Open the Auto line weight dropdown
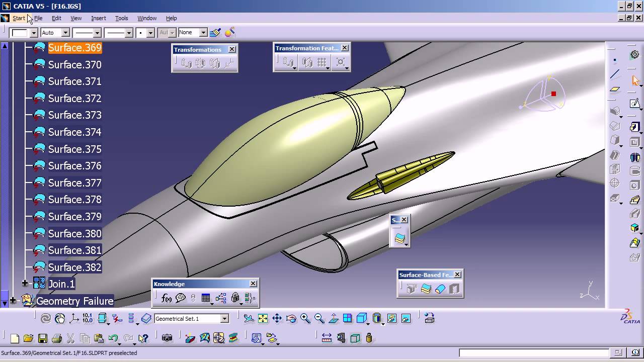The image size is (644, 362). (65, 33)
